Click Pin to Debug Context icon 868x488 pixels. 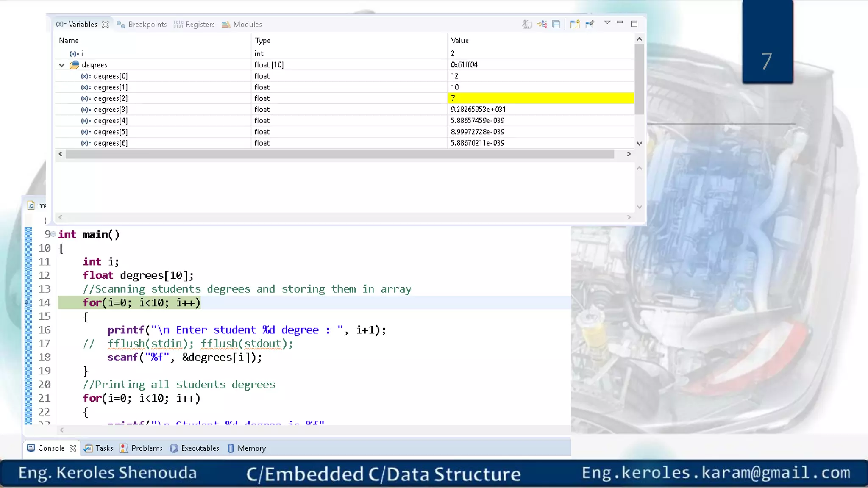(x=590, y=24)
